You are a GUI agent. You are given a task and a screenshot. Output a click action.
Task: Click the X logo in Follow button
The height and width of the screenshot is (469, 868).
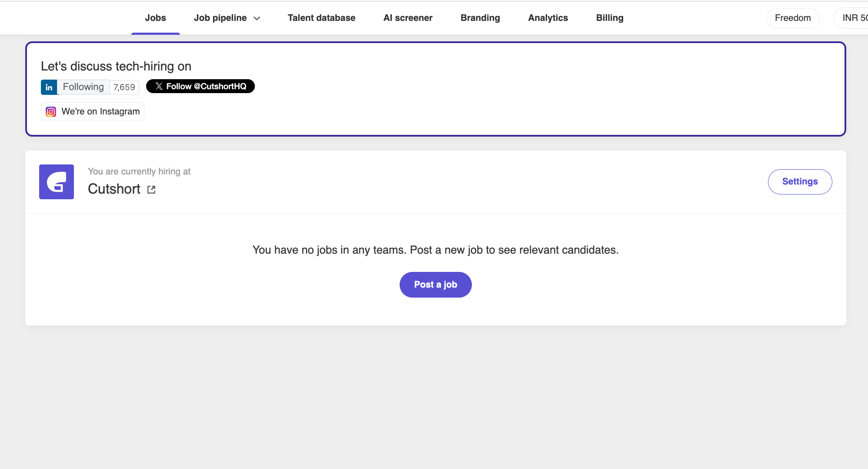pos(159,86)
